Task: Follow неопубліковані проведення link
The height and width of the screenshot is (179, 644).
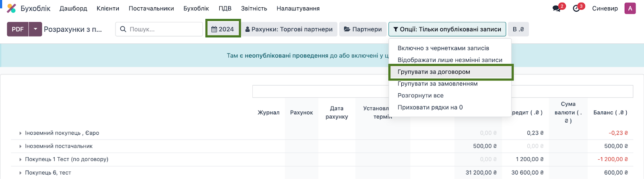Action: tap(287, 56)
